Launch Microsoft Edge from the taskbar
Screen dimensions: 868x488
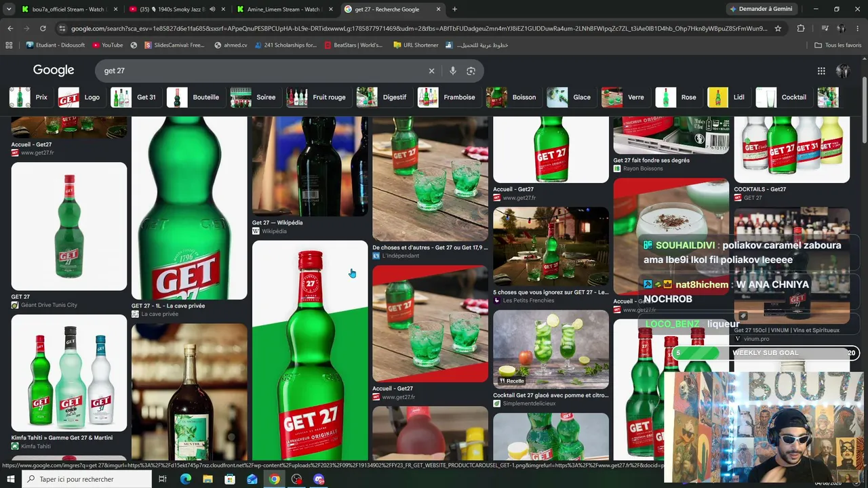point(185,479)
